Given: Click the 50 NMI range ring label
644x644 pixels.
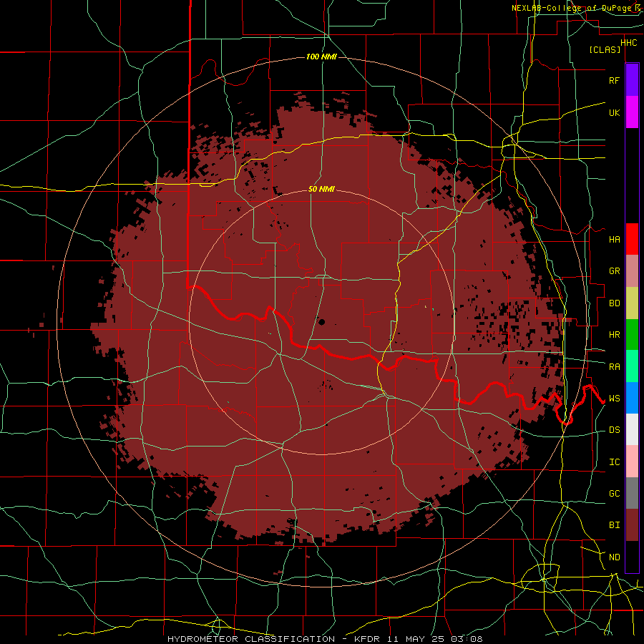Looking at the screenshot, I should point(321,190).
